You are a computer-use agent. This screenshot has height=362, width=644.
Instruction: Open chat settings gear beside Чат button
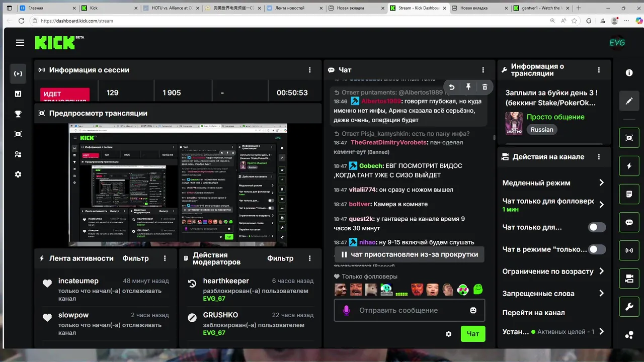click(x=449, y=334)
